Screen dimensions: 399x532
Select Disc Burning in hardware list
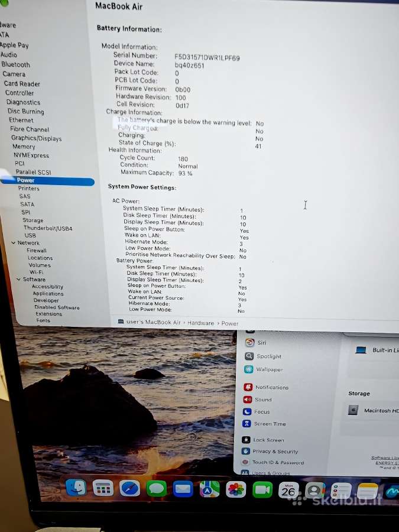click(x=26, y=111)
